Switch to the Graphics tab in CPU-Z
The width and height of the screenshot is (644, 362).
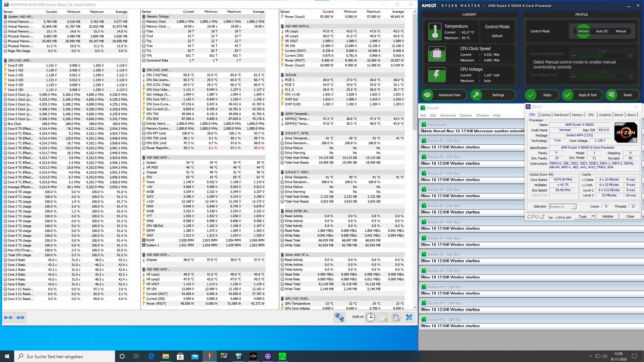tap(605, 115)
